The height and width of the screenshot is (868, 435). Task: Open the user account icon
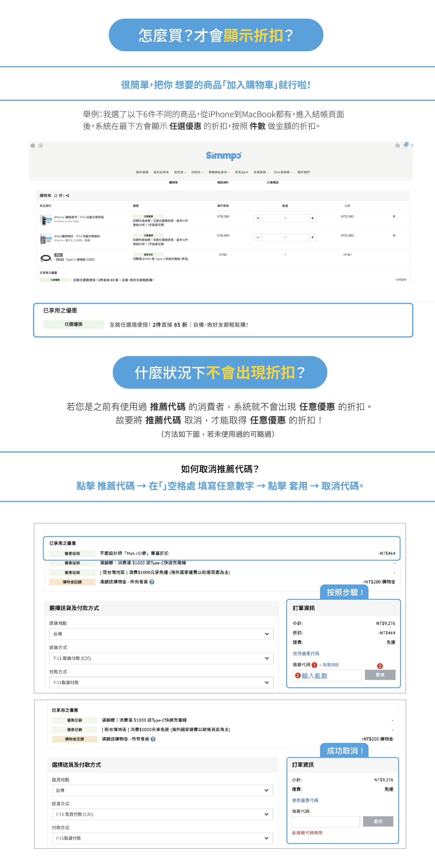pos(397,146)
